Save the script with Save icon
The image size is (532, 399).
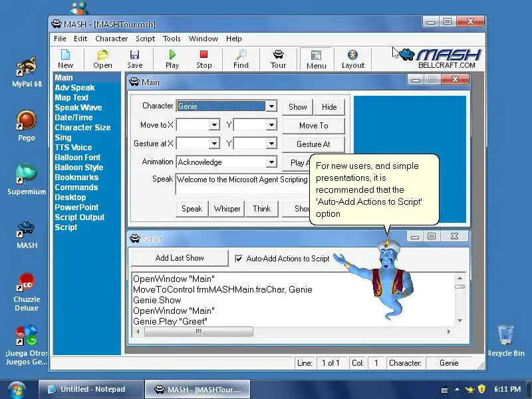135,59
